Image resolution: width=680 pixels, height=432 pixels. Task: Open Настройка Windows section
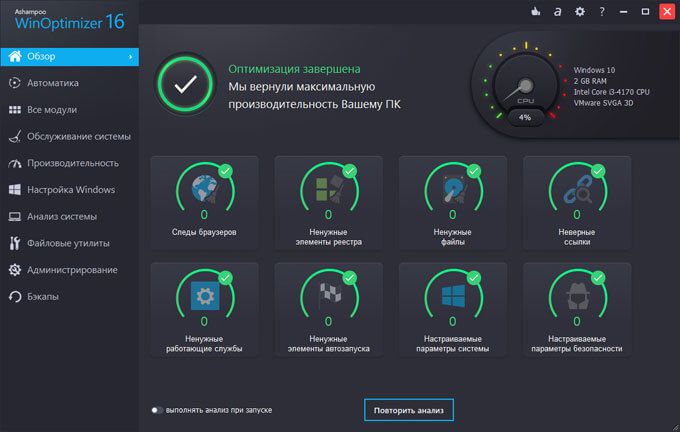71,190
